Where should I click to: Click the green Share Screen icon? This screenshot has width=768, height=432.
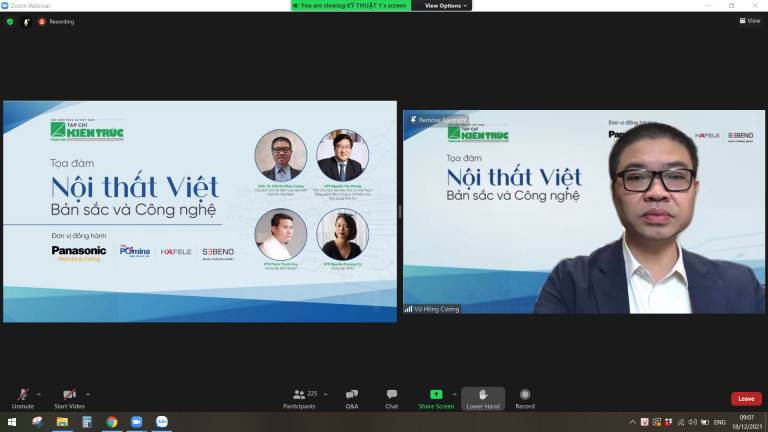[436, 395]
